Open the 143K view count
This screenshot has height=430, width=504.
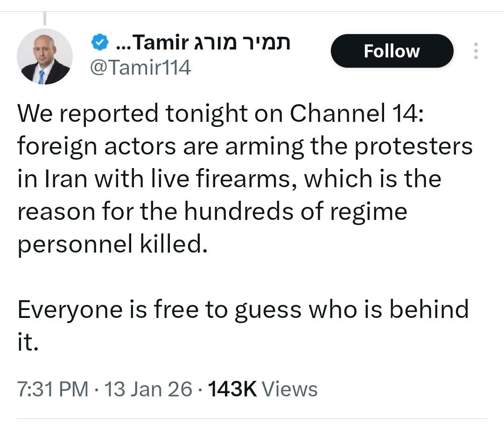pos(232,389)
